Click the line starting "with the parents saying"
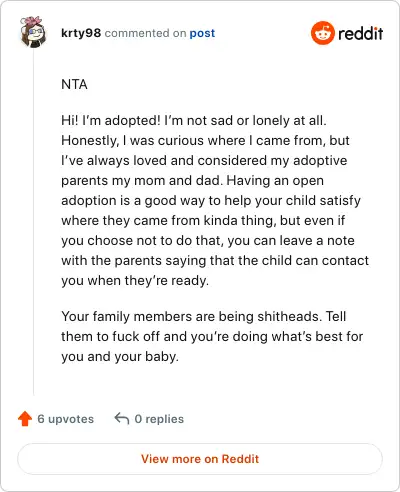Screen dimensions: 400x492 click(215, 260)
